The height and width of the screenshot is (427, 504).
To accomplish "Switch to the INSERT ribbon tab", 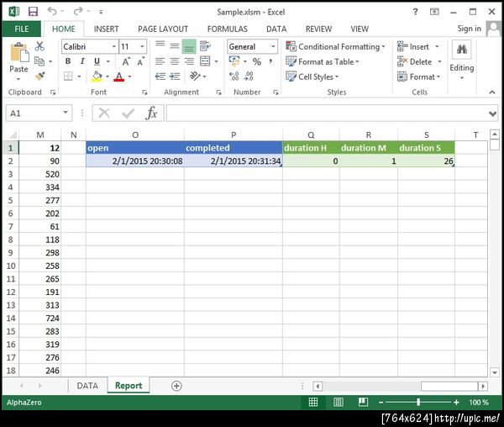I will (106, 29).
